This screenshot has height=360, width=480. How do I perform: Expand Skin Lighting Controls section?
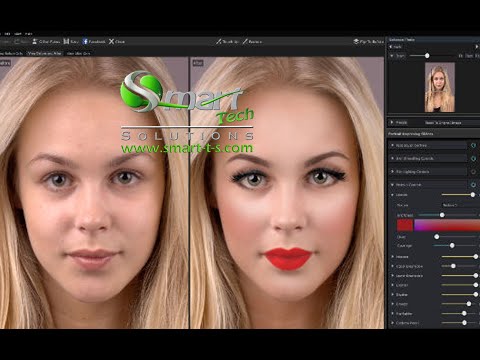392,171
